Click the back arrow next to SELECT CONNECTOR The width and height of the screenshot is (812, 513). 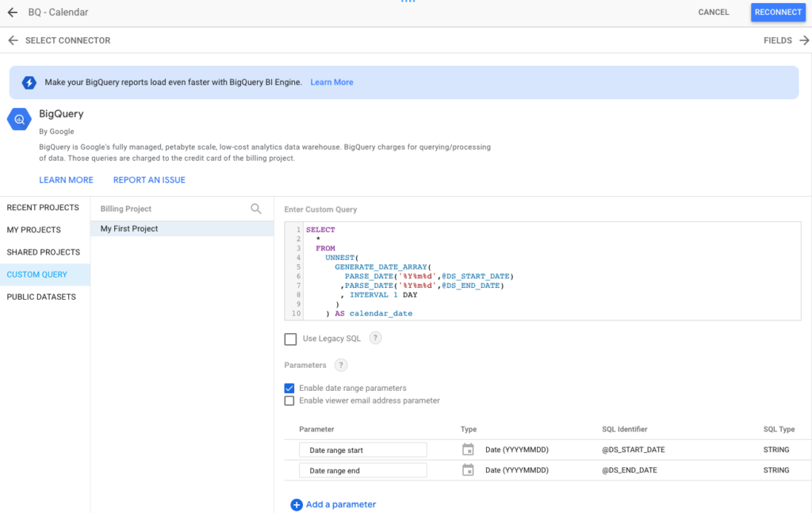(13, 40)
